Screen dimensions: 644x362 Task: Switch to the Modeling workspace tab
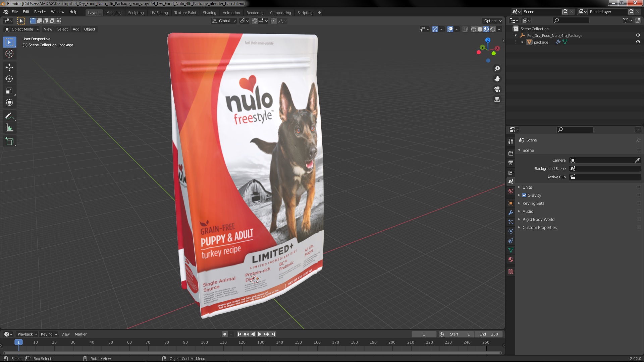coord(114,13)
